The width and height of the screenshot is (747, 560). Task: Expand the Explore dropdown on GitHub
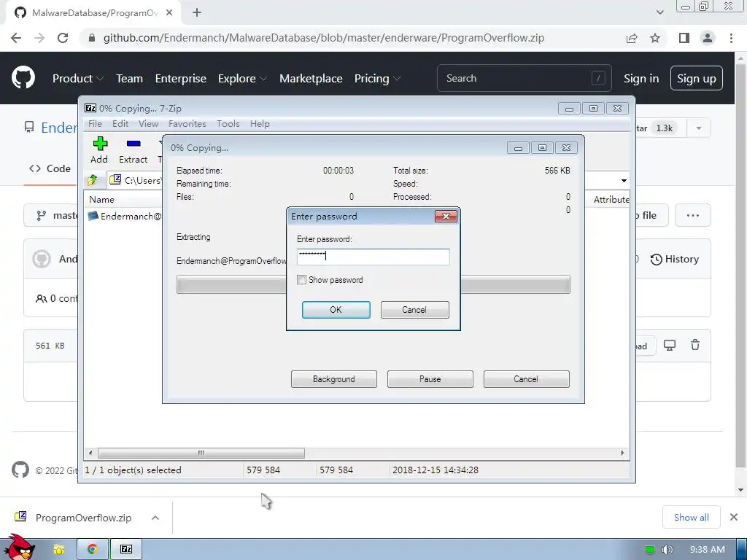tap(242, 78)
